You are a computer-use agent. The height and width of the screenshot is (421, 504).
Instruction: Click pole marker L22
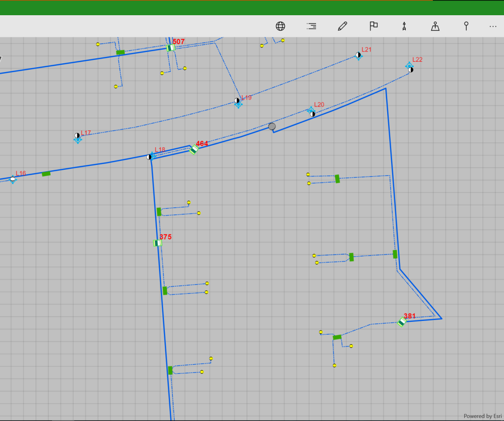(410, 68)
